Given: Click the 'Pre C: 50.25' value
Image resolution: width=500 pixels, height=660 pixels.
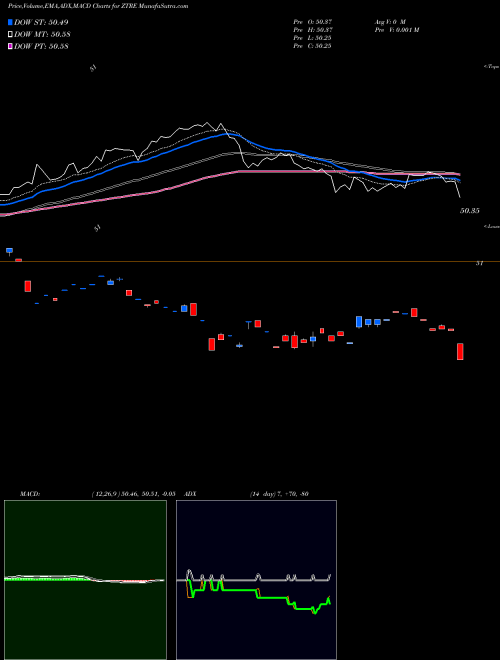Looking at the screenshot, I should pos(312,46).
